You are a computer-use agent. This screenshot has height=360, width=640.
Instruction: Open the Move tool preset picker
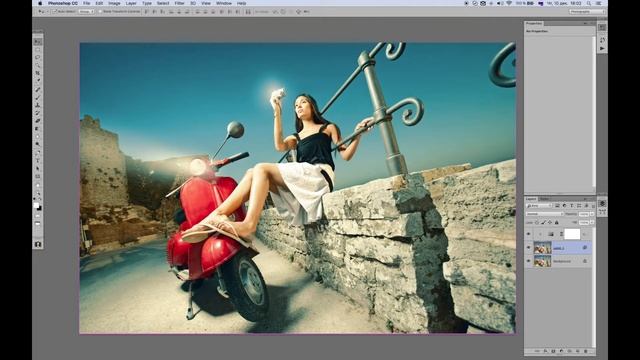[x=42, y=12]
